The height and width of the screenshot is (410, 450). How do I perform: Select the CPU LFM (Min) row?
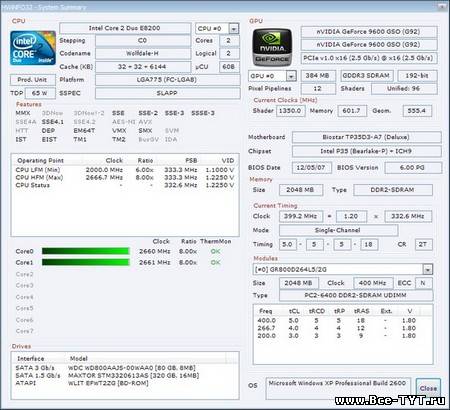[x=125, y=170]
